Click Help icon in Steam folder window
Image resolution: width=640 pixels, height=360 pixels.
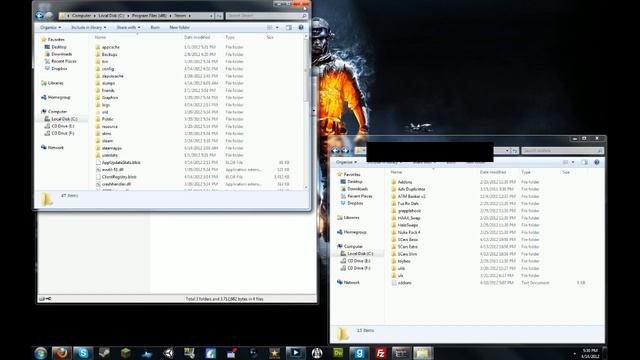301,27
